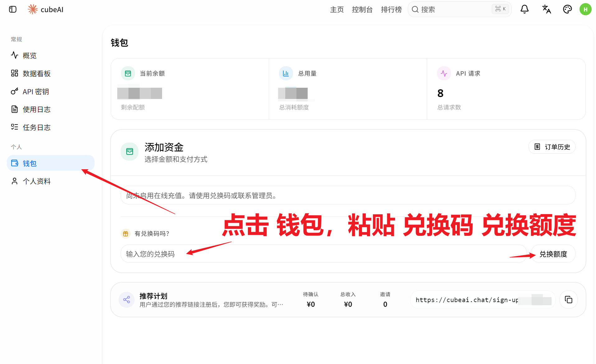Copy the referral sign-up link
596x364 pixels.
click(568, 300)
